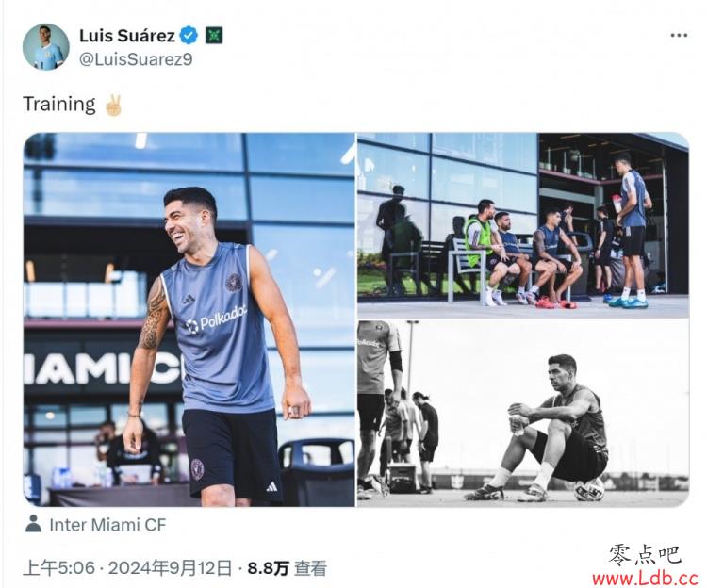The width and height of the screenshot is (707, 588).
Task: Click the www.Ldb.cc watermark URL
Action: tap(645, 578)
